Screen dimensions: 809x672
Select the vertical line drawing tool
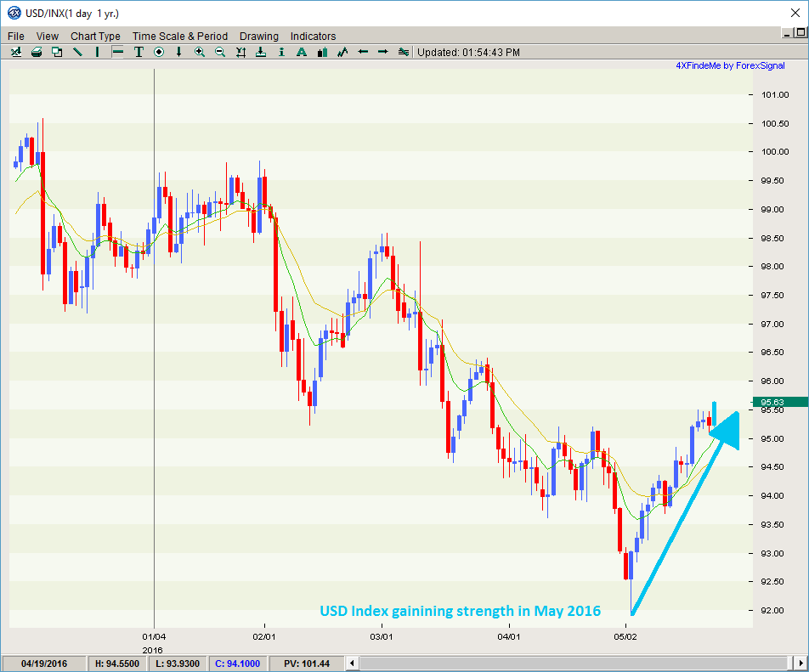pyautogui.click(x=97, y=52)
